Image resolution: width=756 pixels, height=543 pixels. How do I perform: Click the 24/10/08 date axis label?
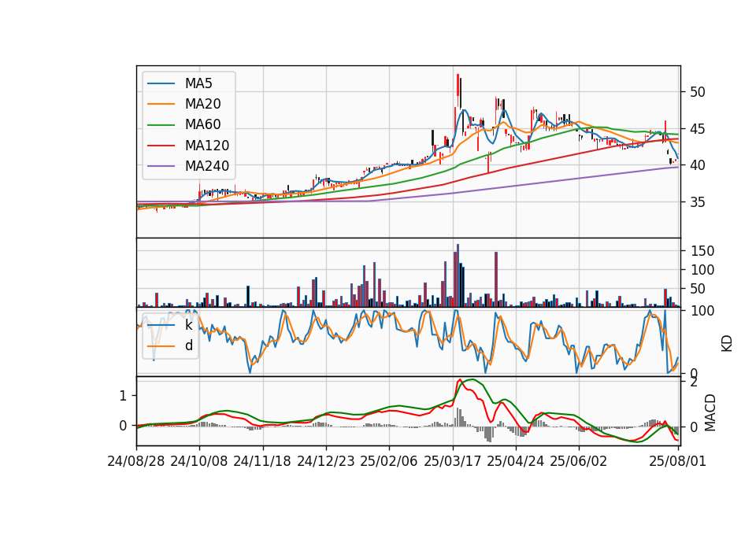click(x=199, y=461)
